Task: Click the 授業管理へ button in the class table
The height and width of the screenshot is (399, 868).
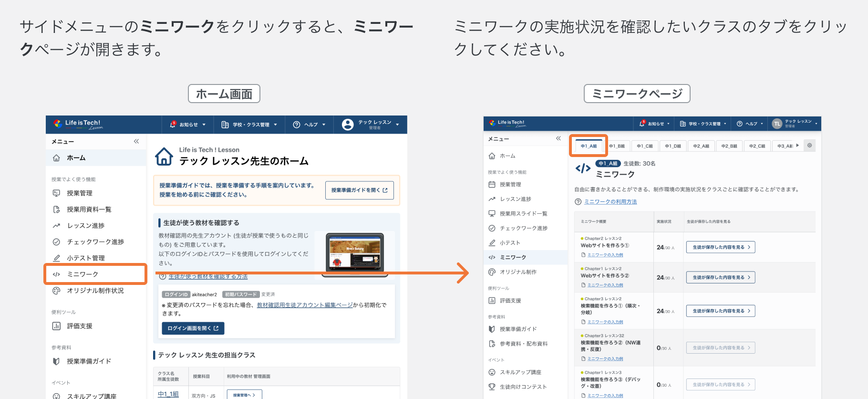Action: point(244,395)
